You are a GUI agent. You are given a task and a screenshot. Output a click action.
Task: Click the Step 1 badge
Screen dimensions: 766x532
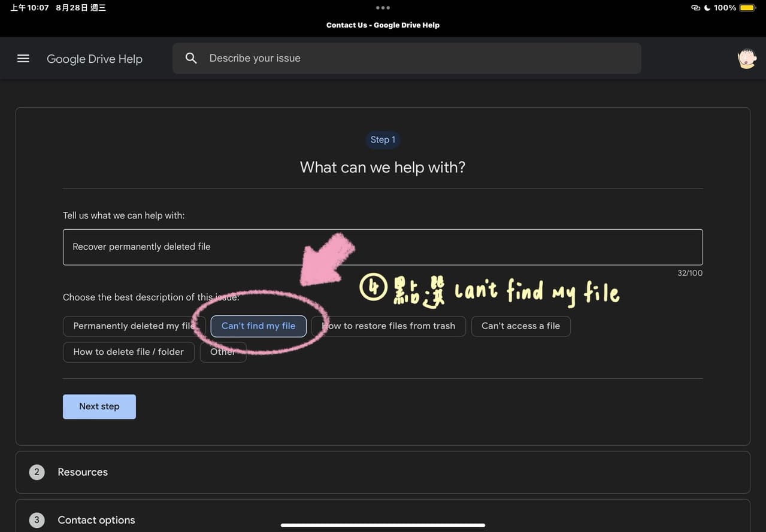click(x=383, y=139)
